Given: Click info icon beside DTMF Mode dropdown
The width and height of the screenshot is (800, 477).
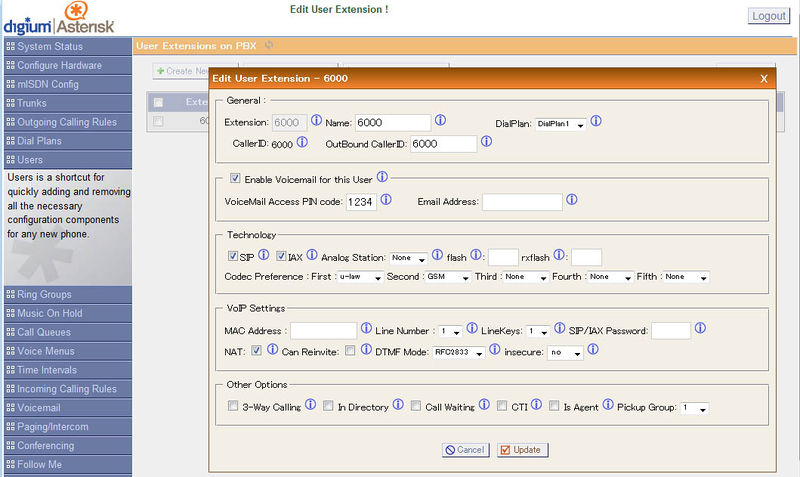Looking at the screenshot, I should 495,350.
